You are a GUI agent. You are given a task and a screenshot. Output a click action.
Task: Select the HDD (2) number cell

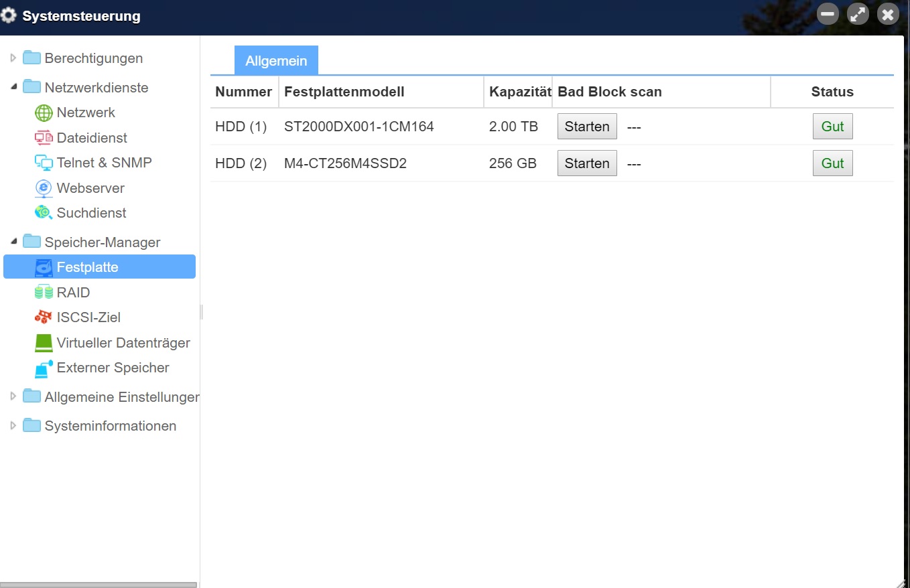click(x=241, y=163)
